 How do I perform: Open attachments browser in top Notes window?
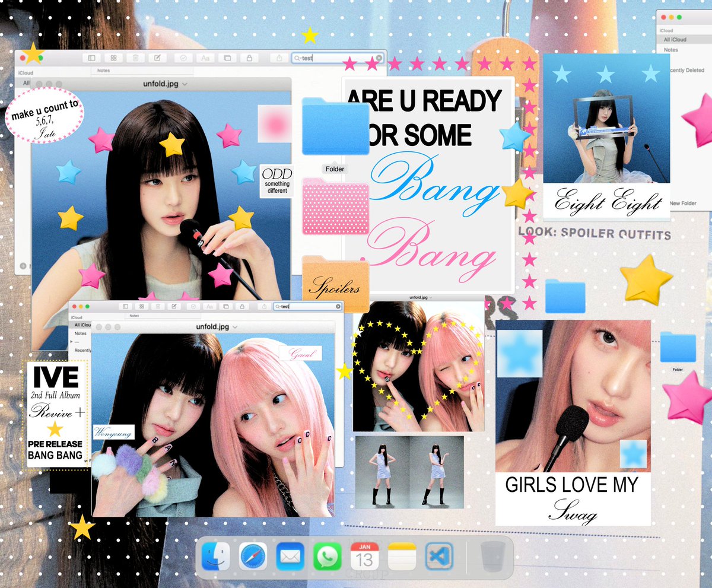[227, 58]
